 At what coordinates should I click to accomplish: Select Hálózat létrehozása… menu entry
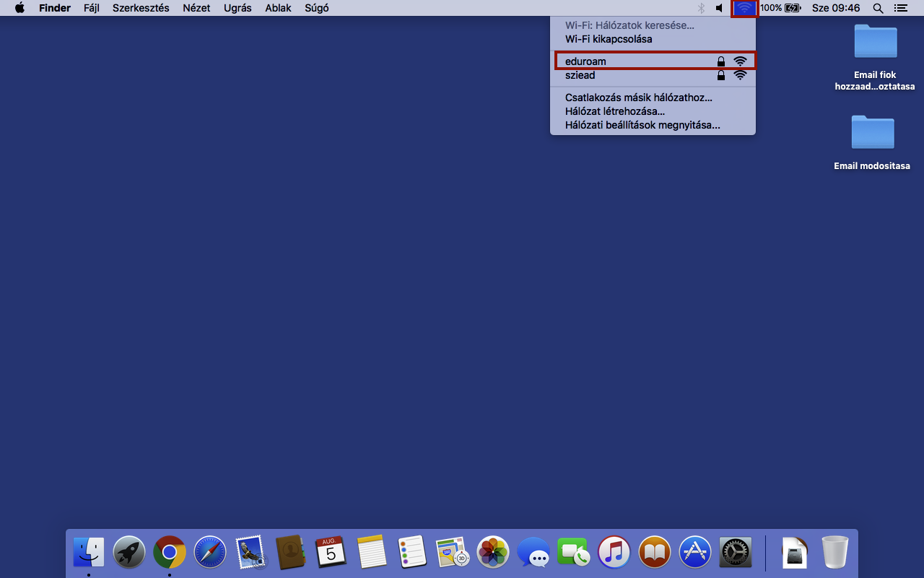tap(614, 111)
